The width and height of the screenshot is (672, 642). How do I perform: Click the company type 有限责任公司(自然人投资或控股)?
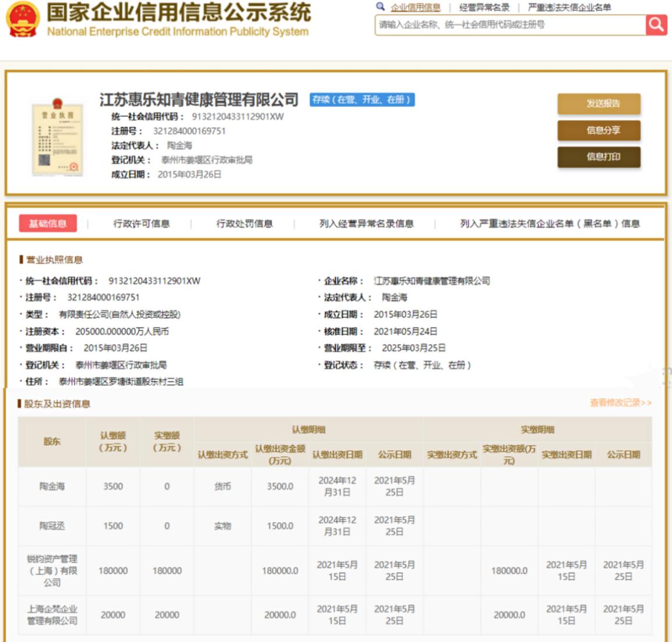tap(119, 314)
